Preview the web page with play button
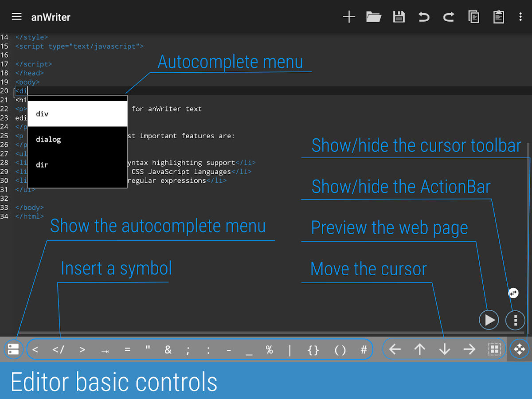 point(489,320)
